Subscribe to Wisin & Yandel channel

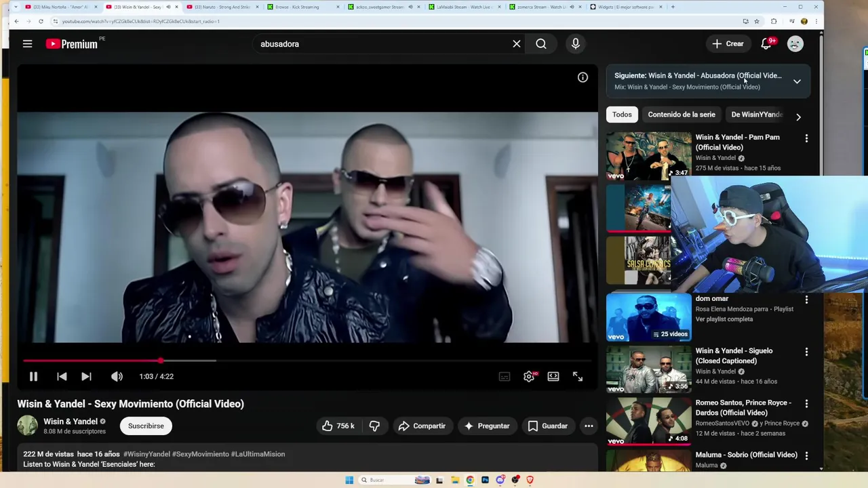pyautogui.click(x=146, y=426)
